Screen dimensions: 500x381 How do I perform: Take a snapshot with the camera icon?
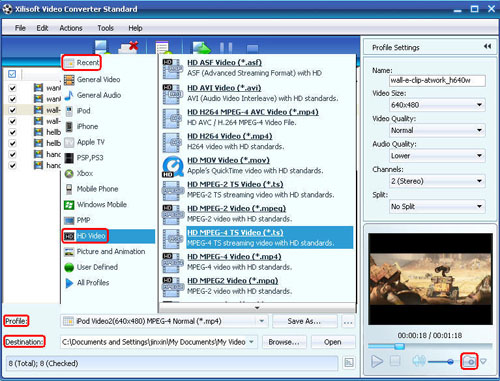coord(469,361)
